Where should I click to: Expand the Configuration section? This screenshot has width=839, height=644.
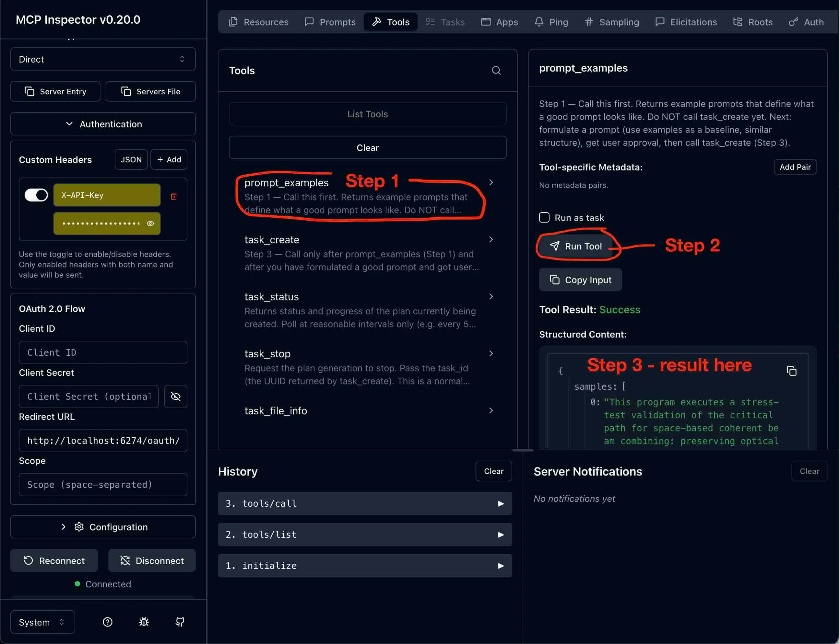coord(102,527)
